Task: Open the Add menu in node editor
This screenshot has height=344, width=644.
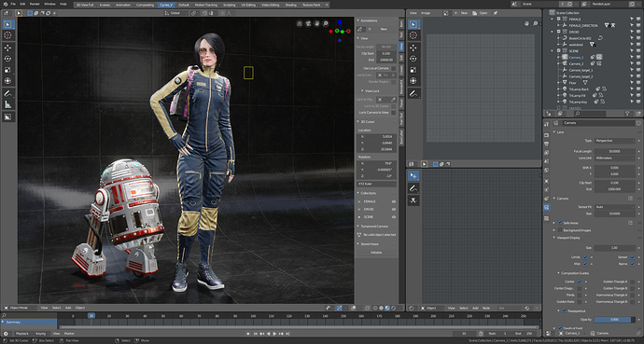Action: coord(475,308)
